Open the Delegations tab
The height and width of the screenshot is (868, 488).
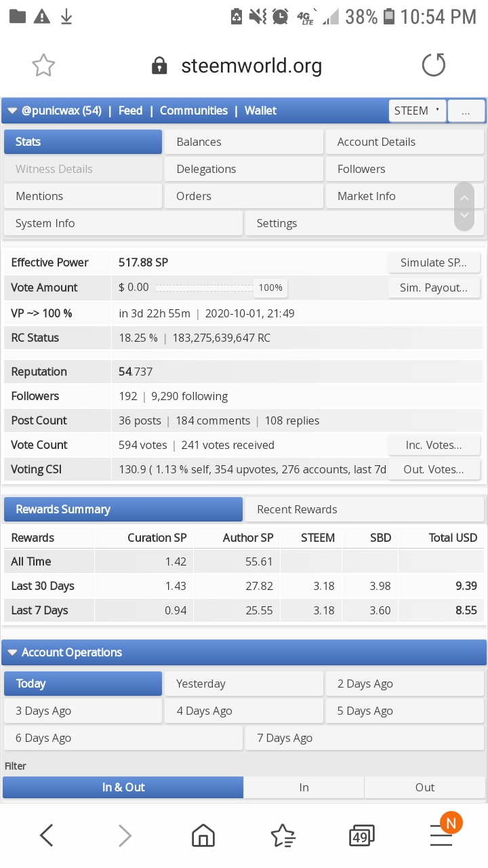pyautogui.click(x=244, y=169)
